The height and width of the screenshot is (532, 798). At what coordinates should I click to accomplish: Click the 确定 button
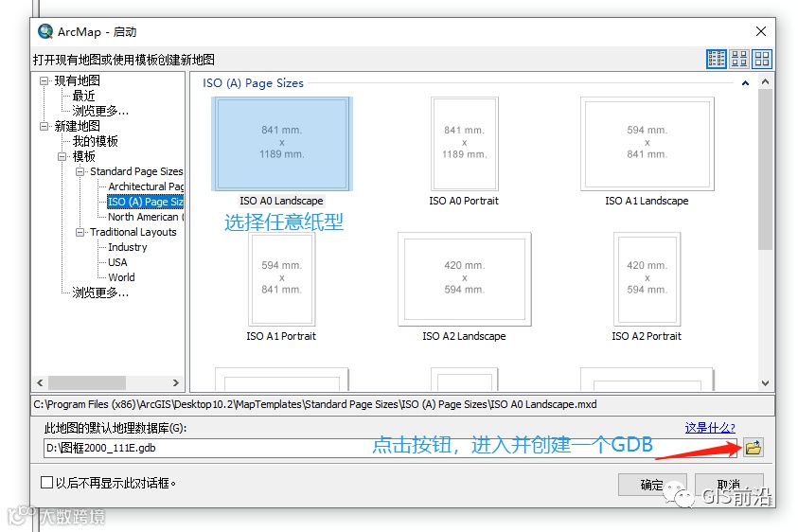(652, 484)
